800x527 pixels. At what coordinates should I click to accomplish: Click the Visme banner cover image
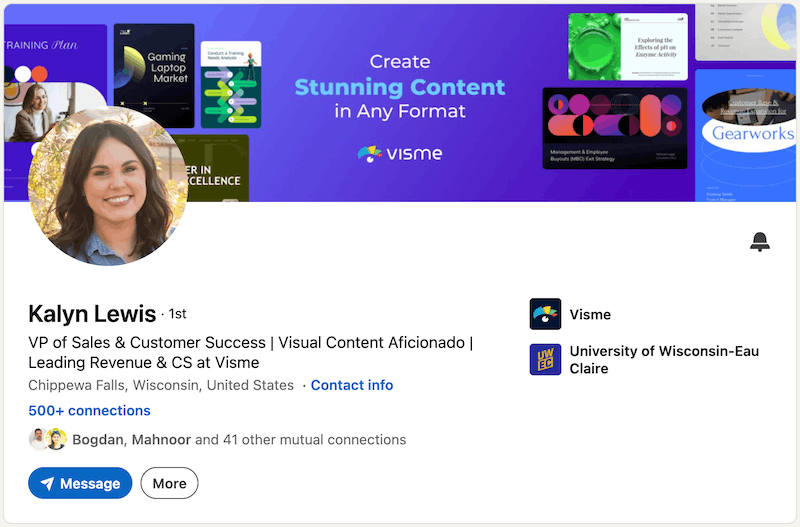[400, 103]
